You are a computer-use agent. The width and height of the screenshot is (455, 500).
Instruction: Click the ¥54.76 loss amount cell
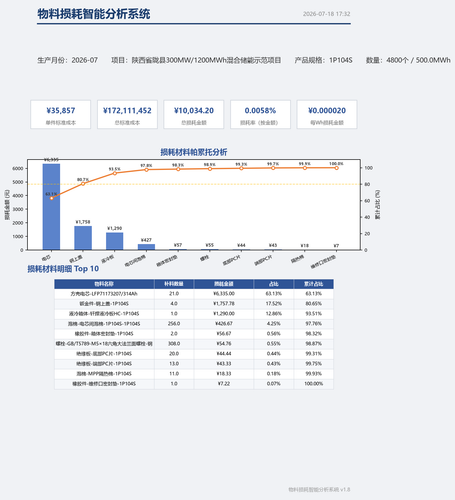point(224,344)
